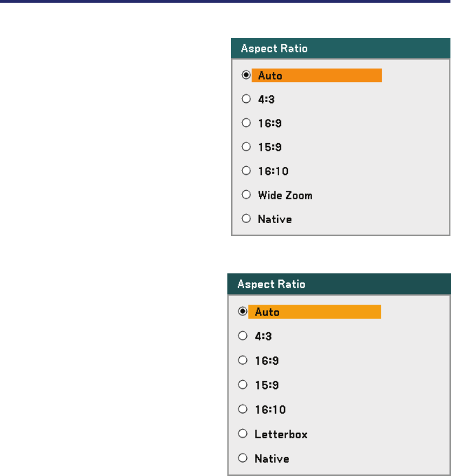Click the Wide Zoom option label
This screenshot has height=476, width=451.
click(285, 195)
